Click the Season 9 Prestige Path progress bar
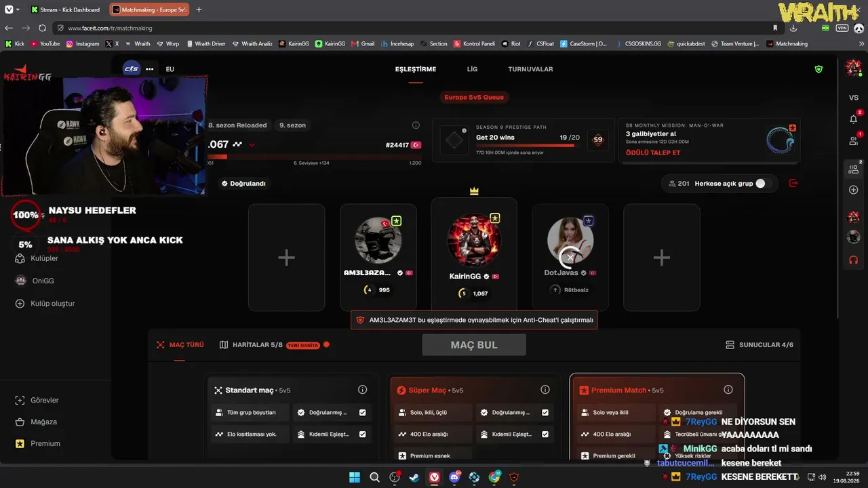Viewport: 868px width, 488px height. pyautogui.click(x=528, y=145)
